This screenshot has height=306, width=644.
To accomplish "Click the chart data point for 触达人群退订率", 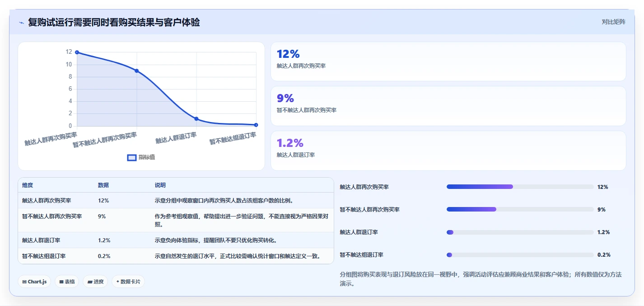I will (x=196, y=119).
